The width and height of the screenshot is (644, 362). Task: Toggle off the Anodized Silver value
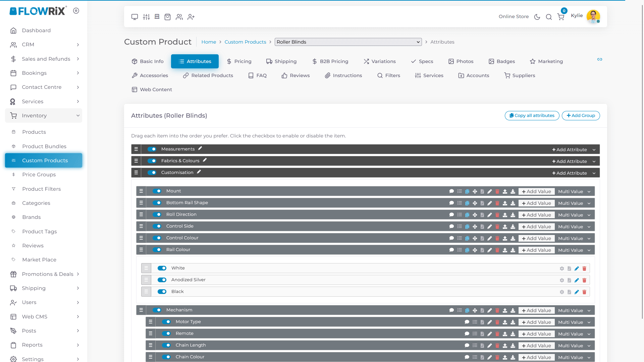click(162, 280)
